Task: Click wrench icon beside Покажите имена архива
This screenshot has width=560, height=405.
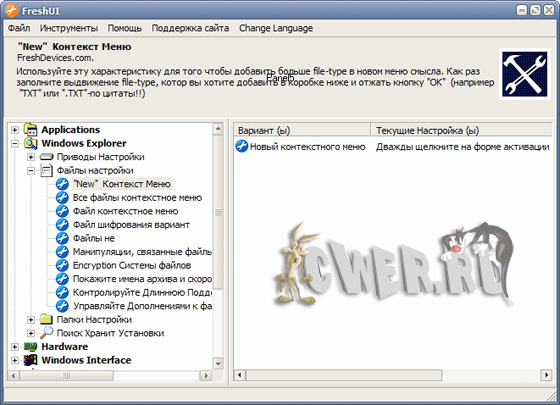Action: pyautogui.click(x=62, y=279)
